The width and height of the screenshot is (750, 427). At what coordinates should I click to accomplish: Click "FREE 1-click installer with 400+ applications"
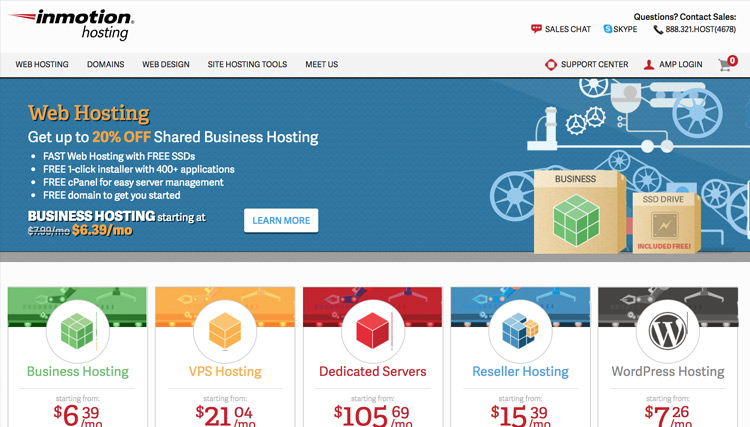139,169
